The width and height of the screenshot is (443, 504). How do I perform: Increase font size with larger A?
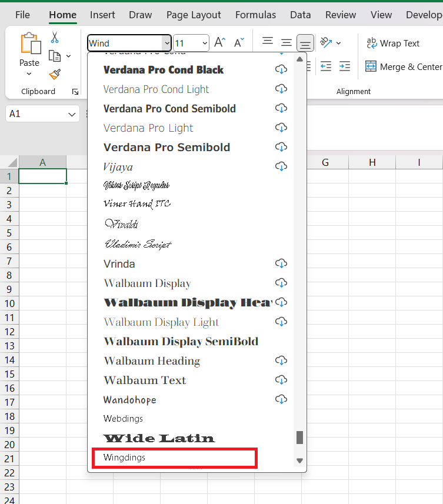coord(220,42)
